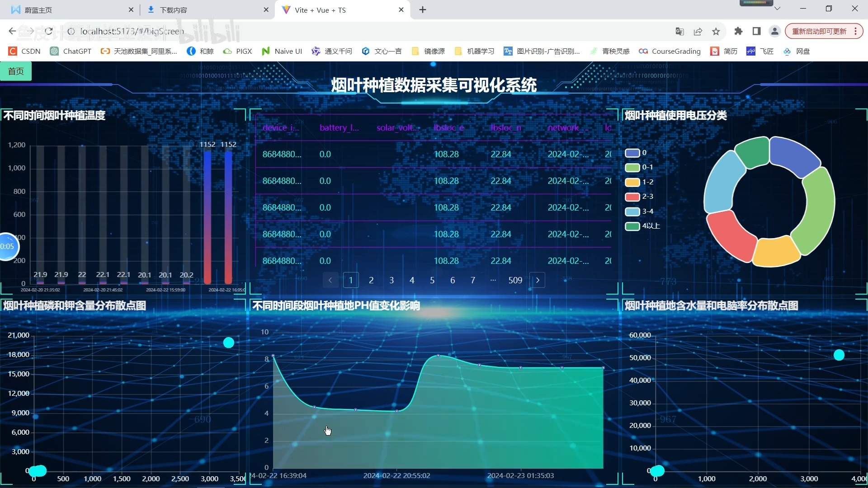Image resolution: width=868 pixels, height=488 pixels.
Task: Click the browser back arrow
Action: 12,31
